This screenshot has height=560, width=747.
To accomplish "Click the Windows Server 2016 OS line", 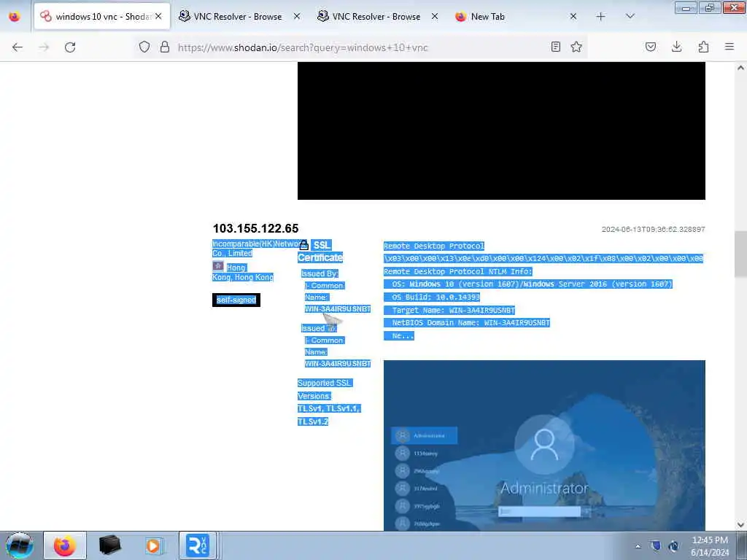I will (x=528, y=284).
